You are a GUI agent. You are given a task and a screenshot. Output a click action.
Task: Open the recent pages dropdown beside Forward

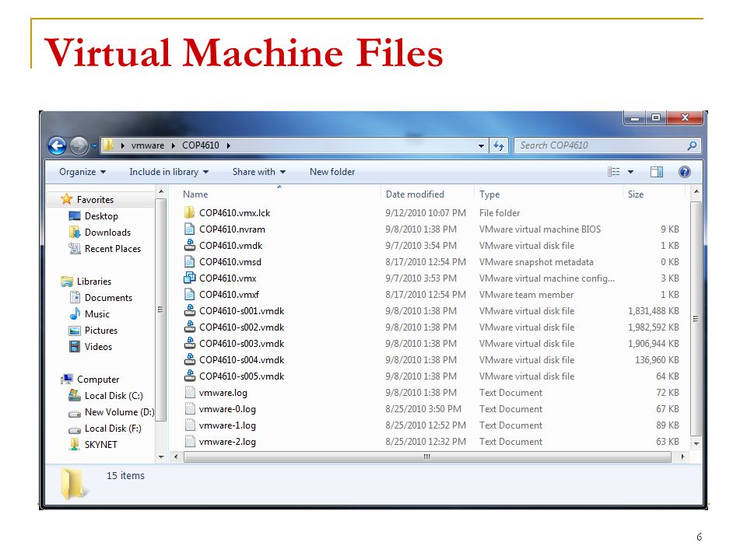[94, 145]
